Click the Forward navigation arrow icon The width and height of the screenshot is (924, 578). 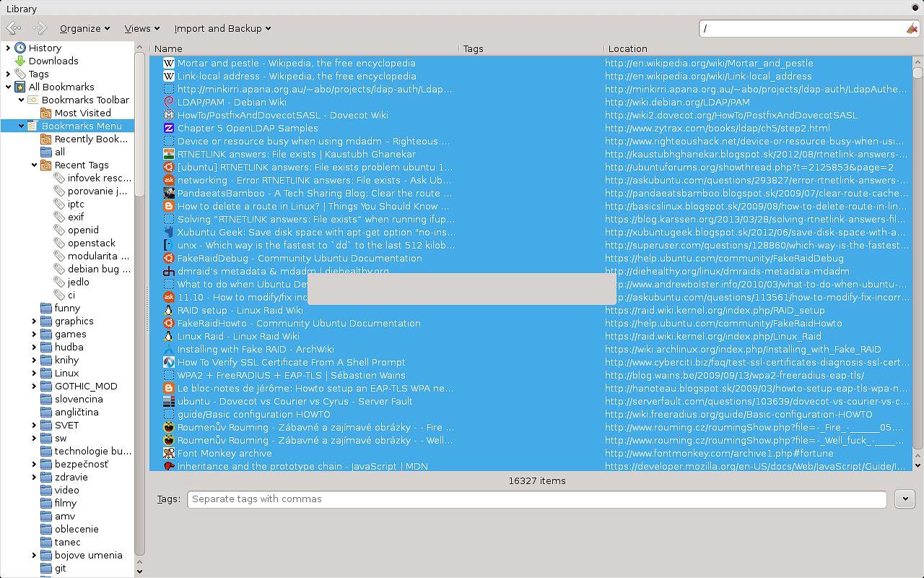(x=39, y=28)
